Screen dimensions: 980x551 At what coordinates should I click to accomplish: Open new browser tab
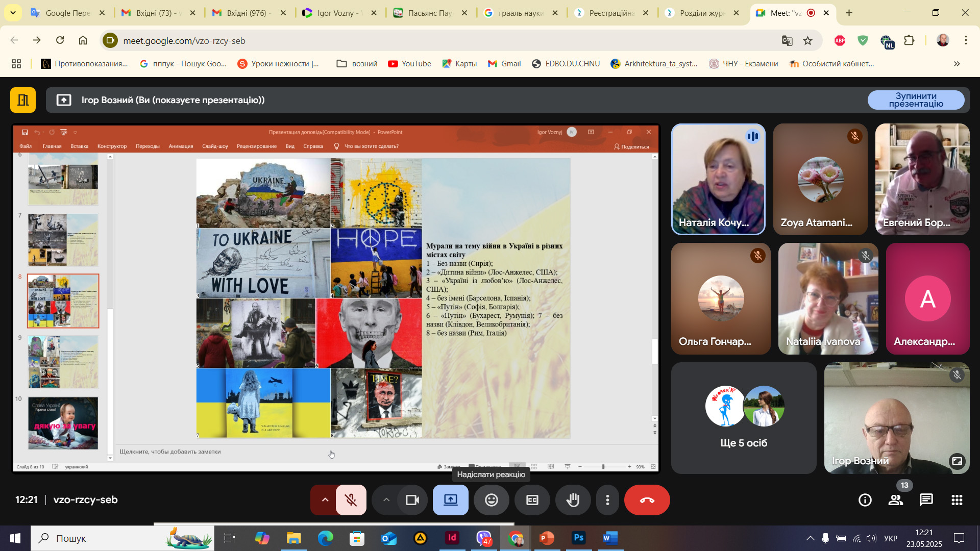(849, 13)
